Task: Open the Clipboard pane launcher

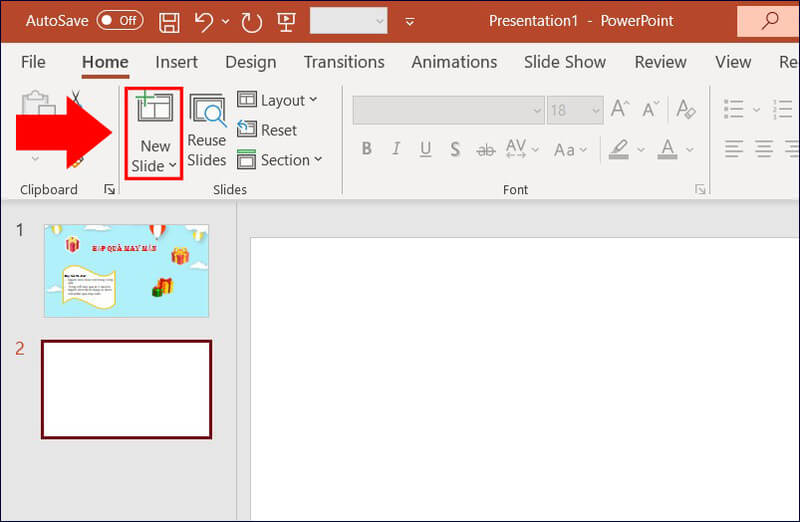Action: (x=109, y=189)
